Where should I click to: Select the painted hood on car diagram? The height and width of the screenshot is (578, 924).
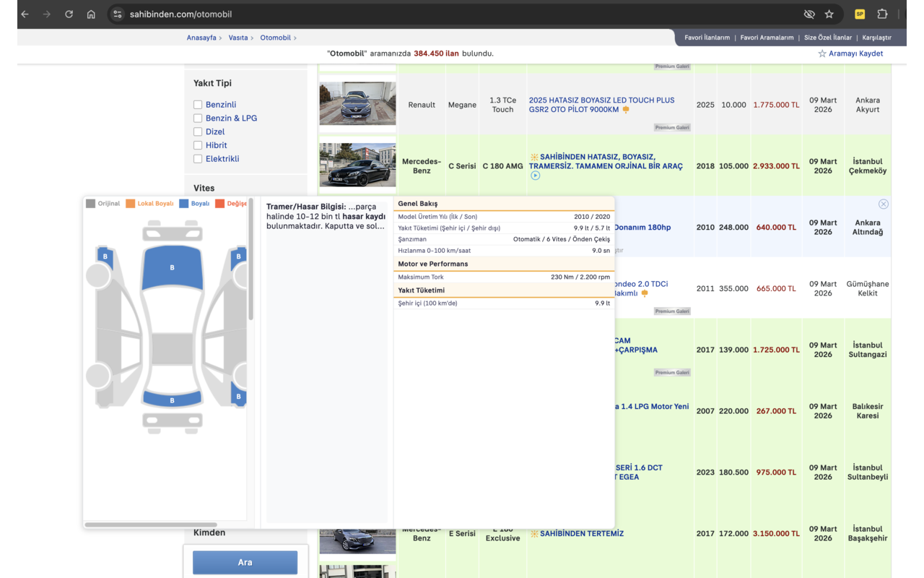pos(172,267)
